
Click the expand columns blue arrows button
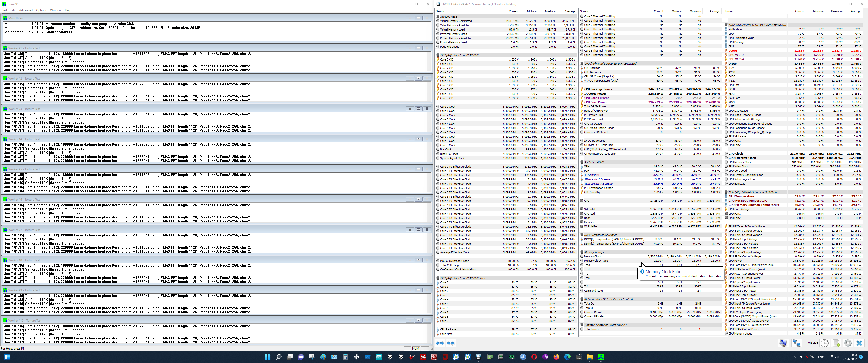coord(440,343)
